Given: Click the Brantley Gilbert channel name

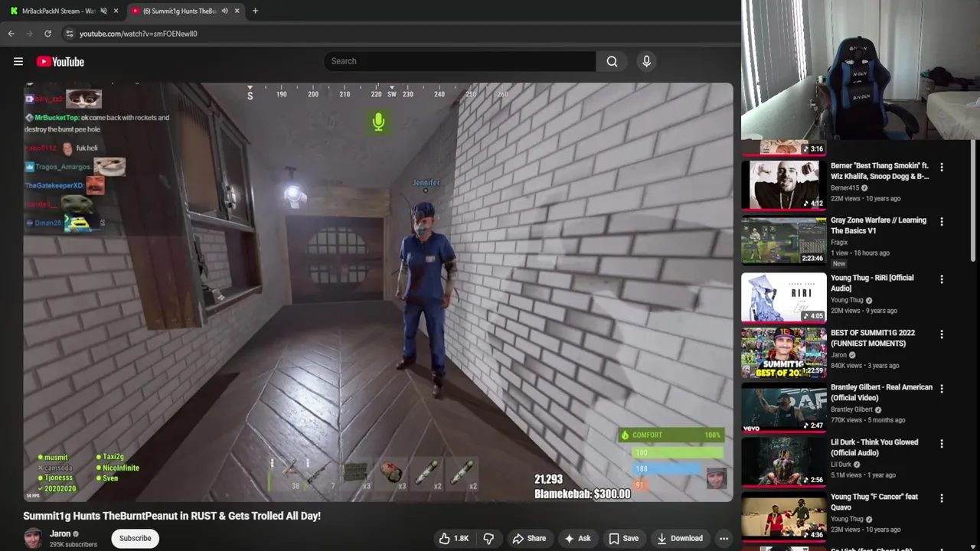Looking at the screenshot, I should [851, 409].
